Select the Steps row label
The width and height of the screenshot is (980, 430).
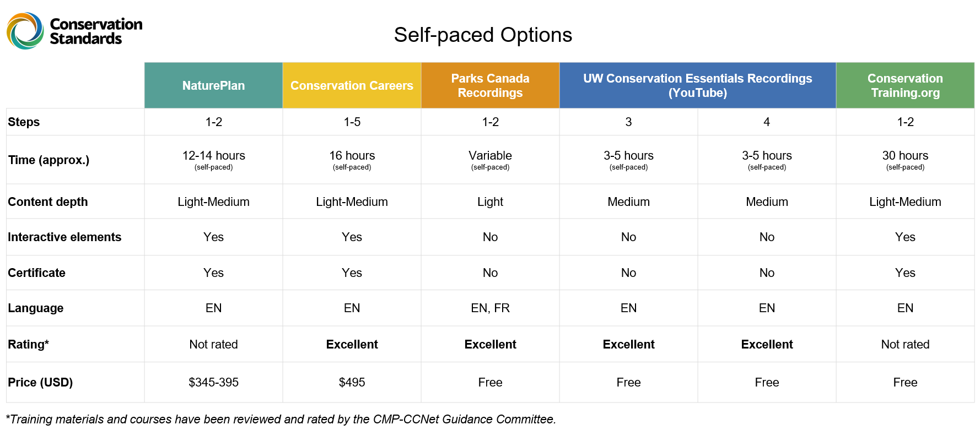(24, 122)
